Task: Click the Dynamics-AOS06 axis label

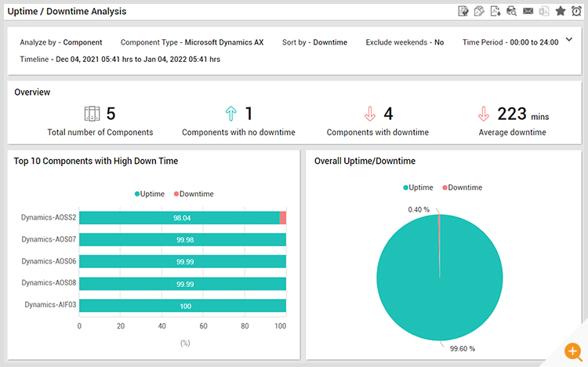Action: 49,261
